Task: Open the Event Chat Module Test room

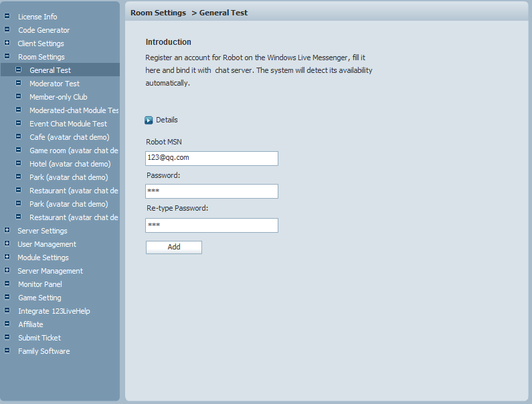Action: point(68,124)
